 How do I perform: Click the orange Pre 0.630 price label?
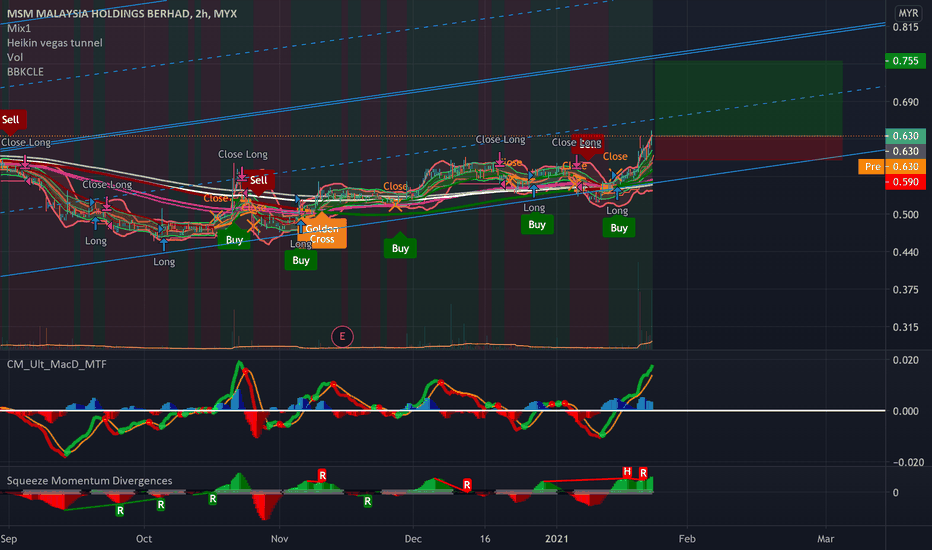click(x=892, y=166)
